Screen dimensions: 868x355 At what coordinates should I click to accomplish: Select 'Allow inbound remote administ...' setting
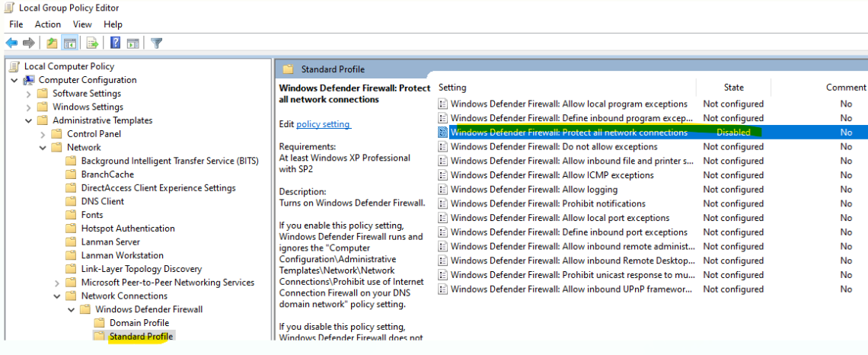point(573,247)
